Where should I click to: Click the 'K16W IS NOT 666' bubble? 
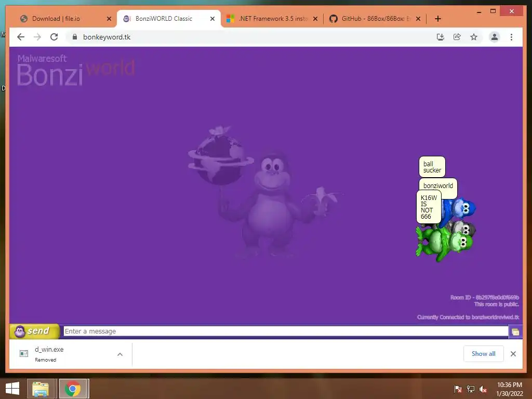[x=429, y=207]
